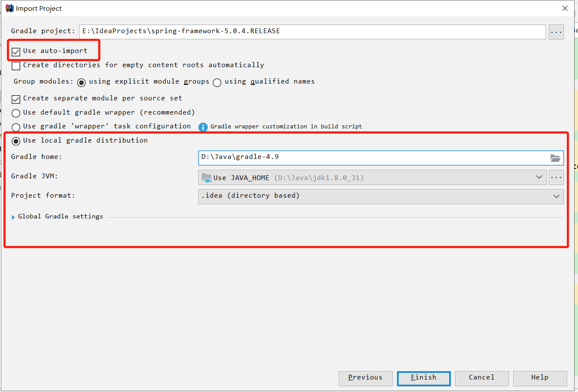
Task: Select using qualified names option
Action: coord(217,83)
